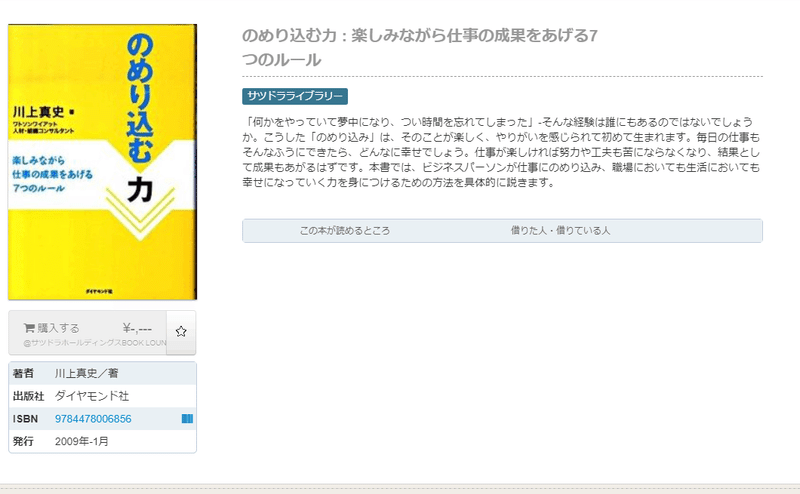Select the この本が読めるところ tab
Viewport: 800px width, 494px height.
coord(345,231)
